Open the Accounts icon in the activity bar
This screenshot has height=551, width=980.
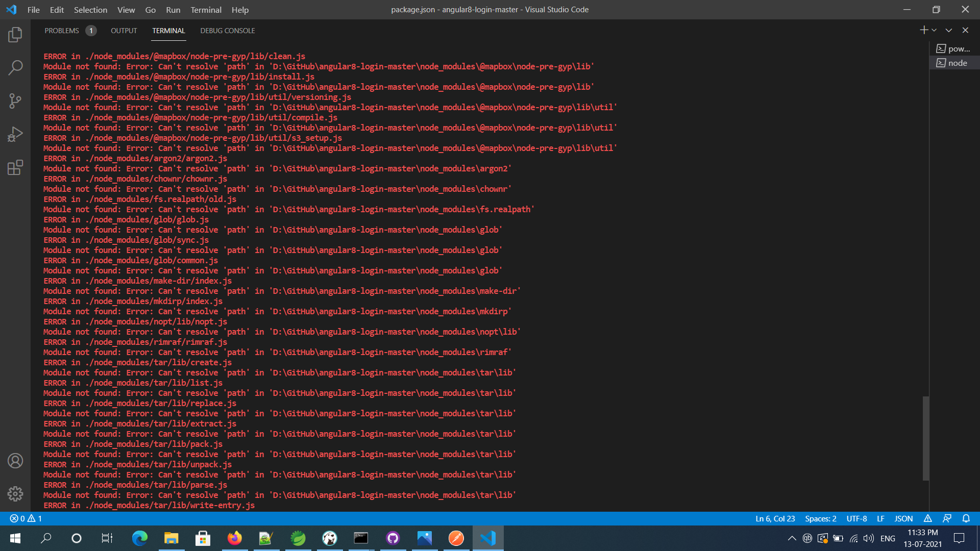(15, 461)
